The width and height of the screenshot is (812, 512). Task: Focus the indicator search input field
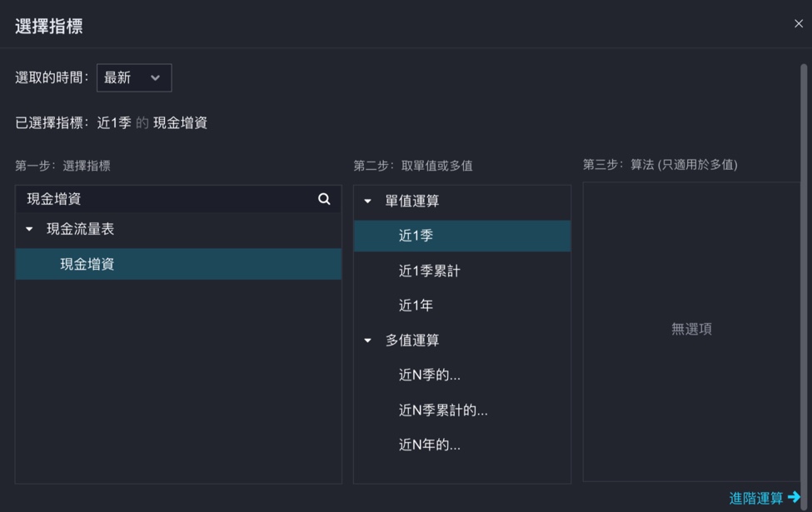coord(167,199)
